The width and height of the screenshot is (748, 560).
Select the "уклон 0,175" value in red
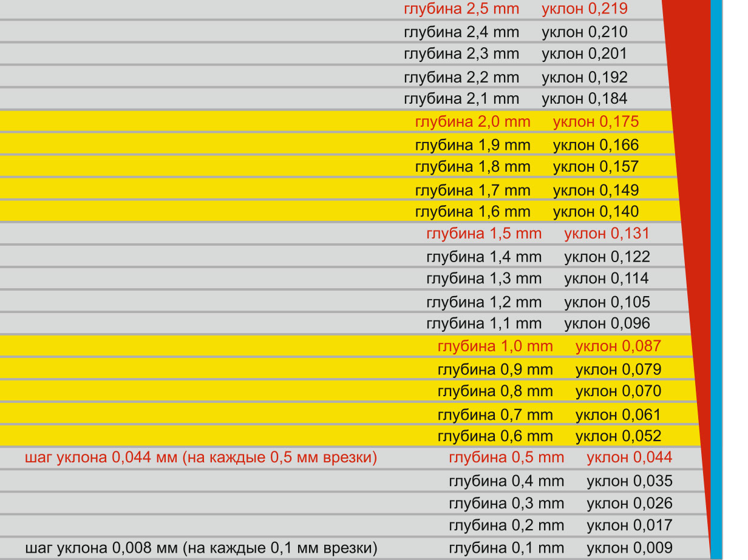596,122
